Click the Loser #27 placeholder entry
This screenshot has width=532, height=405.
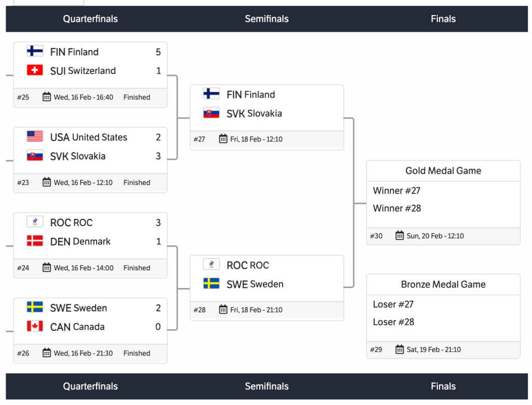point(393,304)
